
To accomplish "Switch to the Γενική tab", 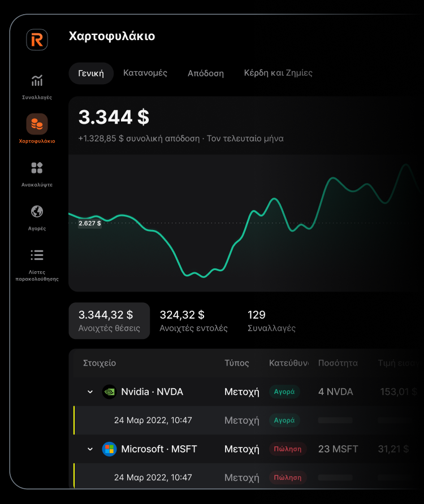I will (91, 73).
